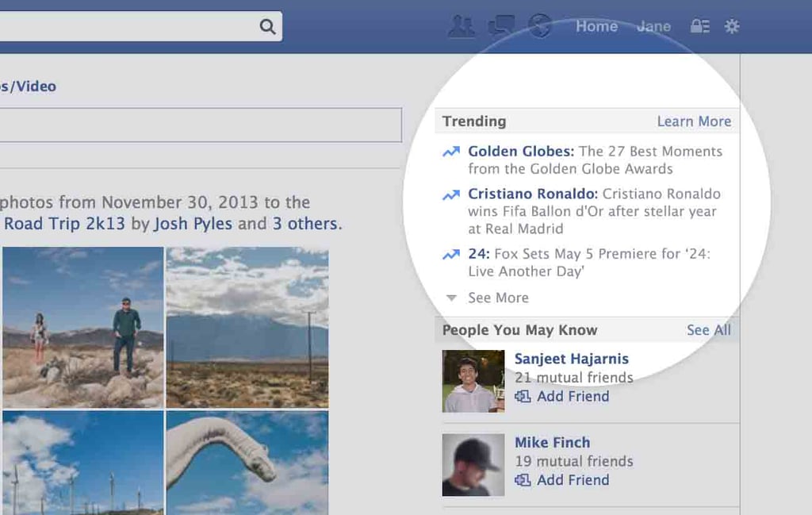Click '19 mutual friends' text
Viewport: 812px width, 515px height.
tap(574, 461)
